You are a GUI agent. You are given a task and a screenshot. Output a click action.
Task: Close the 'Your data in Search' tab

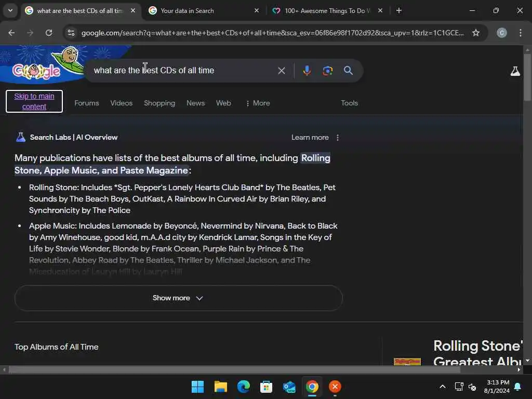(257, 11)
